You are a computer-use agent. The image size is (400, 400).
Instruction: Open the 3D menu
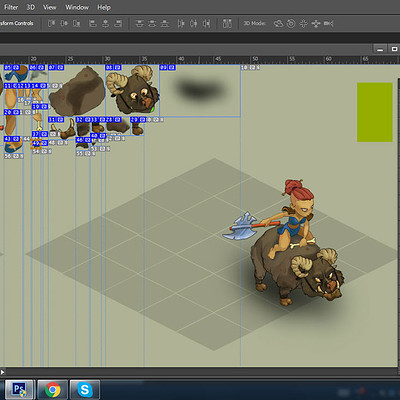31,7
